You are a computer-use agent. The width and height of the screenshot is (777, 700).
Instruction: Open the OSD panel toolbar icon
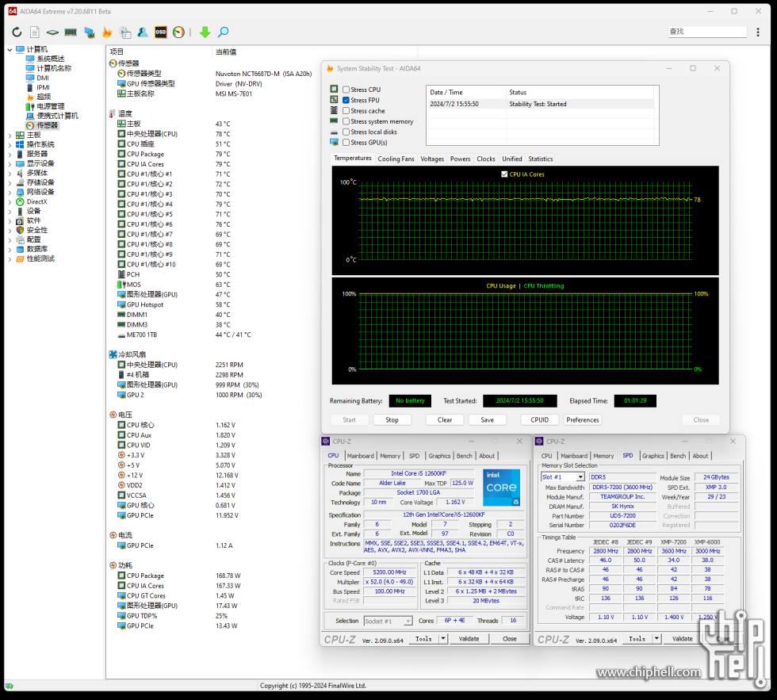[160, 33]
